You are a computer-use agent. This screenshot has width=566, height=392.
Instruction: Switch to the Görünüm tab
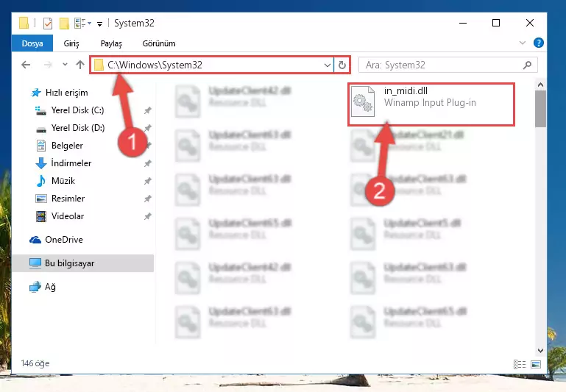pos(159,43)
